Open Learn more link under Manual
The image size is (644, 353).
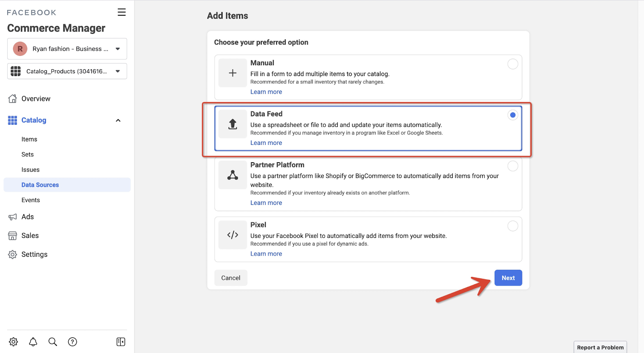266,92
